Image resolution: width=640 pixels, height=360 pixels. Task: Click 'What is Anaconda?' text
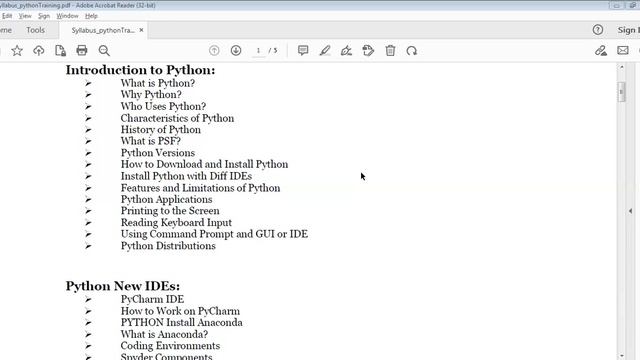click(164, 334)
